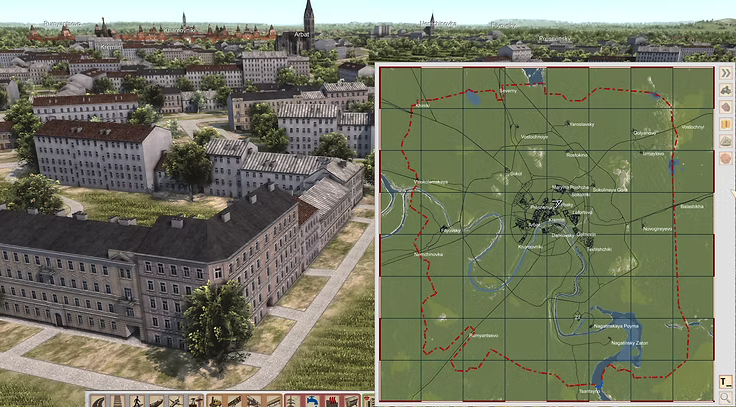Screen dimensions: 736x407
Task: Show gravel/stone resource overlay
Action: pyautogui.click(x=726, y=141)
